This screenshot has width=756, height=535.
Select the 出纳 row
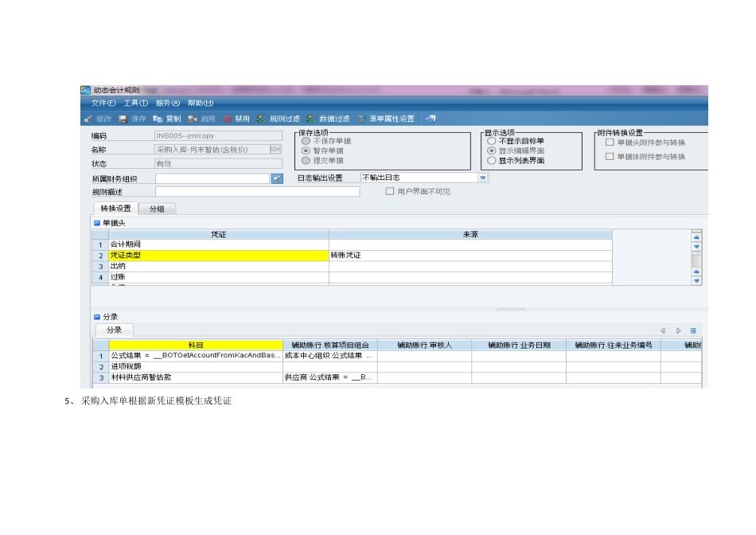352,266
